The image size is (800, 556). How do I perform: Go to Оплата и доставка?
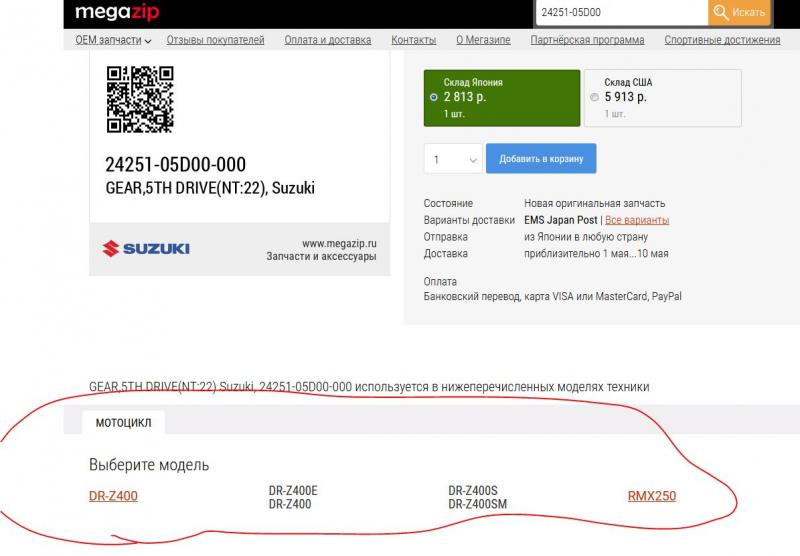328,40
